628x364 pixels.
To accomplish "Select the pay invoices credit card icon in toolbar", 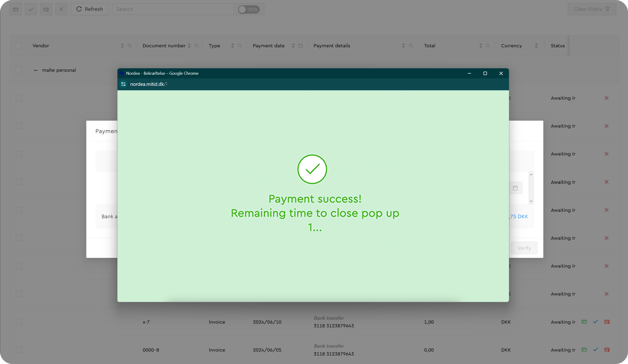I will (x=16, y=9).
